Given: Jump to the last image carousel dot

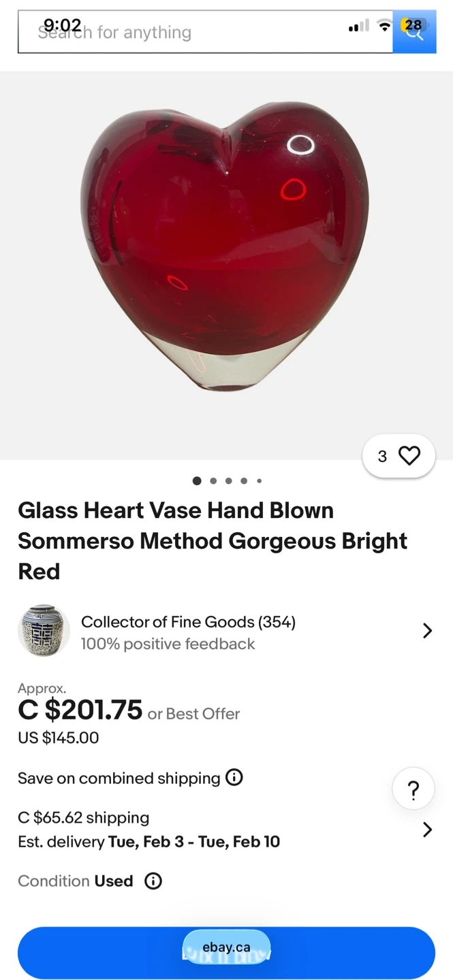Looking at the screenshot, I should coord(259,480).
